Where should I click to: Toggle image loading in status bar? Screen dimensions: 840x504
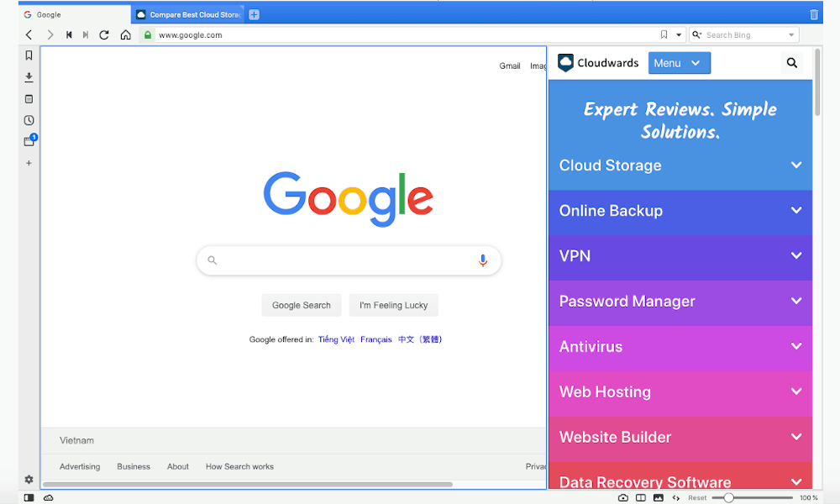659,497
